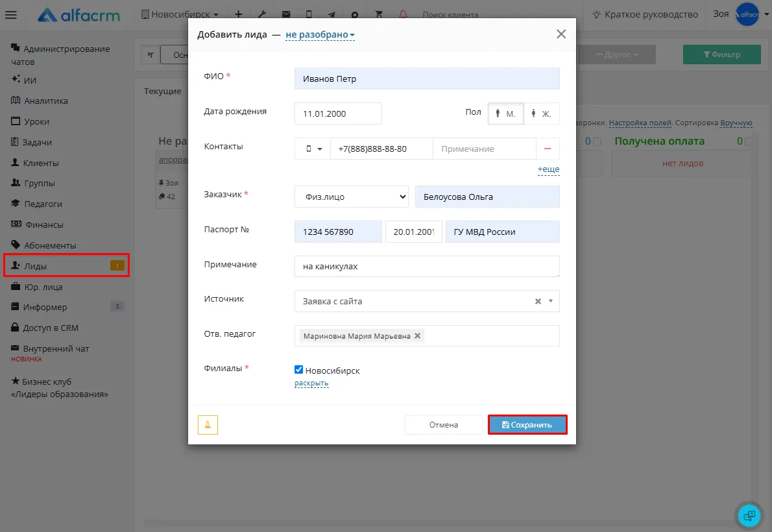This screenshot has width=772, height=532.
Task: Open the hamburger sidebar menu
Action: (x=11, y=15)
